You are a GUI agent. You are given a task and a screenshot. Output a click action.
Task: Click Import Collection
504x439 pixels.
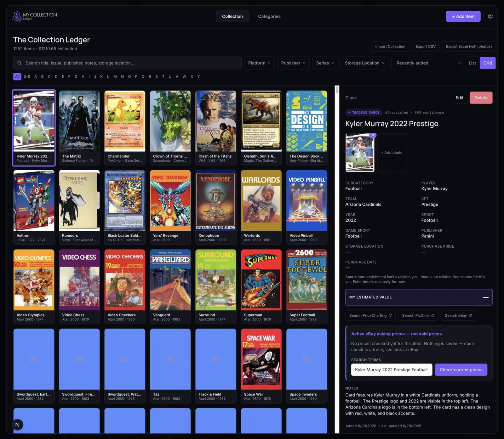(390, 47)
